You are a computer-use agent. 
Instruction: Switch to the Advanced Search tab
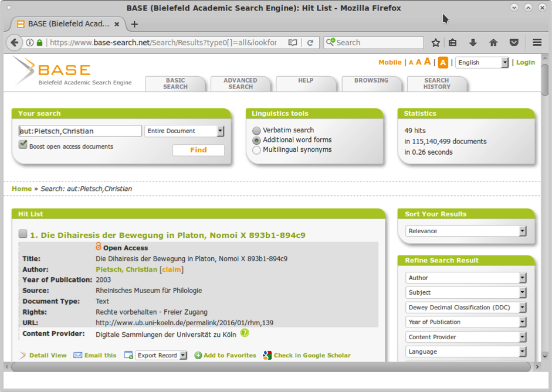click(241, 84)
